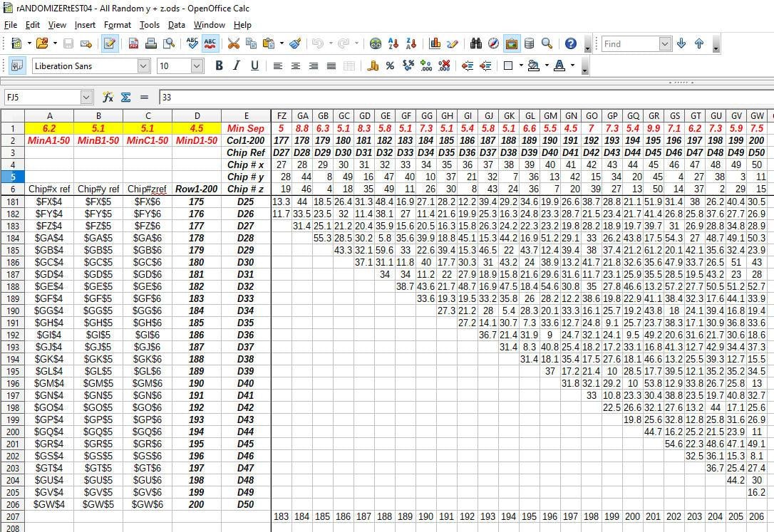Open Paste options dropdown arrow
The image size is (774, 532).
(282, 43)
